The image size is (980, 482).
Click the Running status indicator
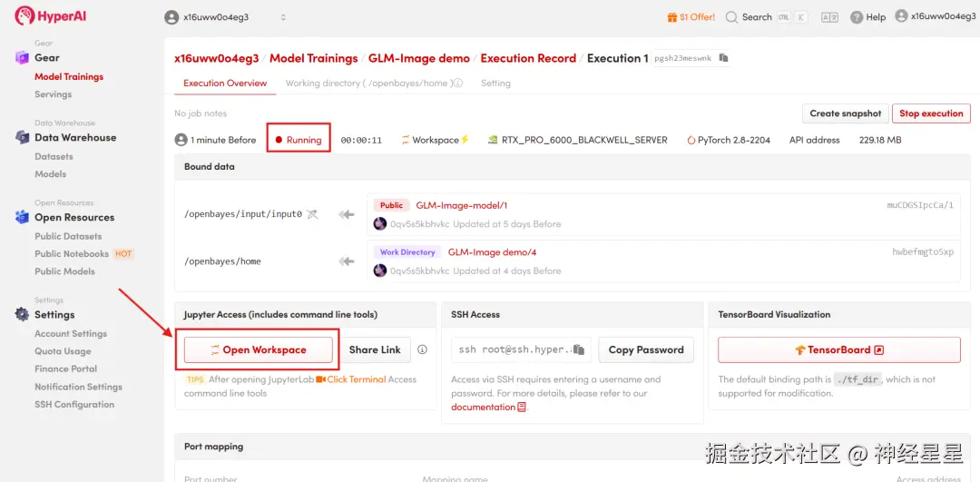click(x=299, y=140)
